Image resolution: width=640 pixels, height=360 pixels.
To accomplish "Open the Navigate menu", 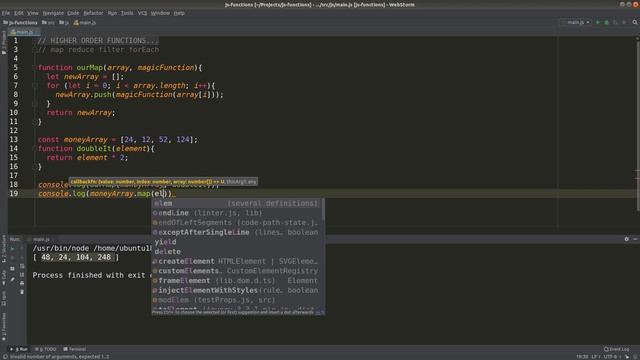I will [x=53, y=13].
